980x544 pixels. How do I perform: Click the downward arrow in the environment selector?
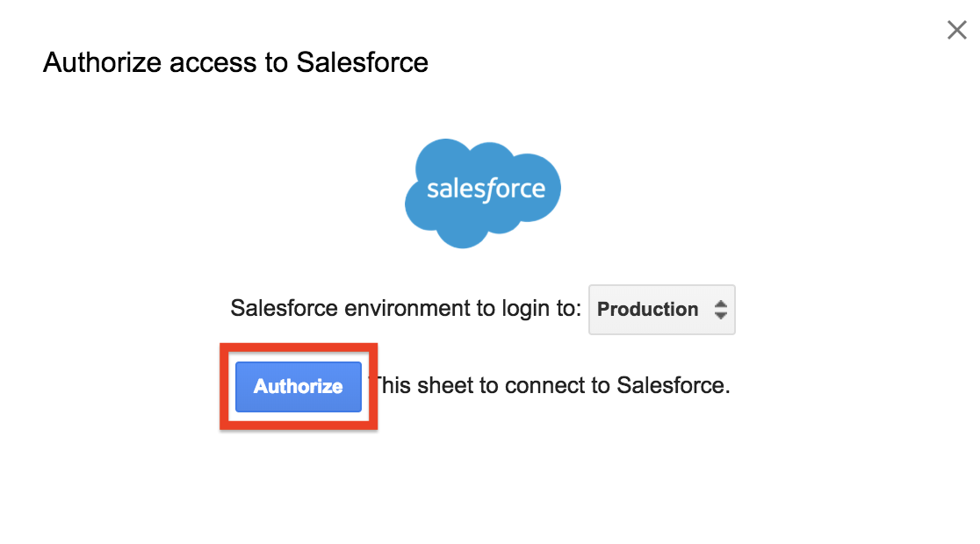pos(720,315)
